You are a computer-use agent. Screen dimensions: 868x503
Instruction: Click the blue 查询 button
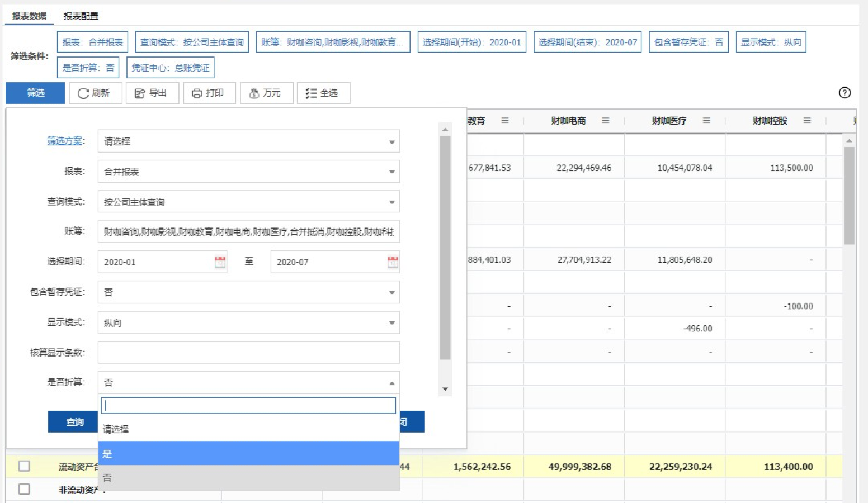74,422
